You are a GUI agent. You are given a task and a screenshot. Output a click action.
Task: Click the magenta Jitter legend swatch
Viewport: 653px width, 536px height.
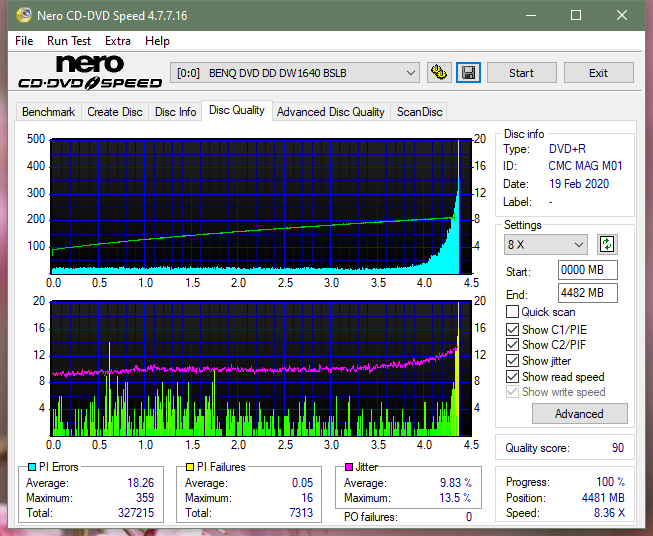tap(349, 467)
